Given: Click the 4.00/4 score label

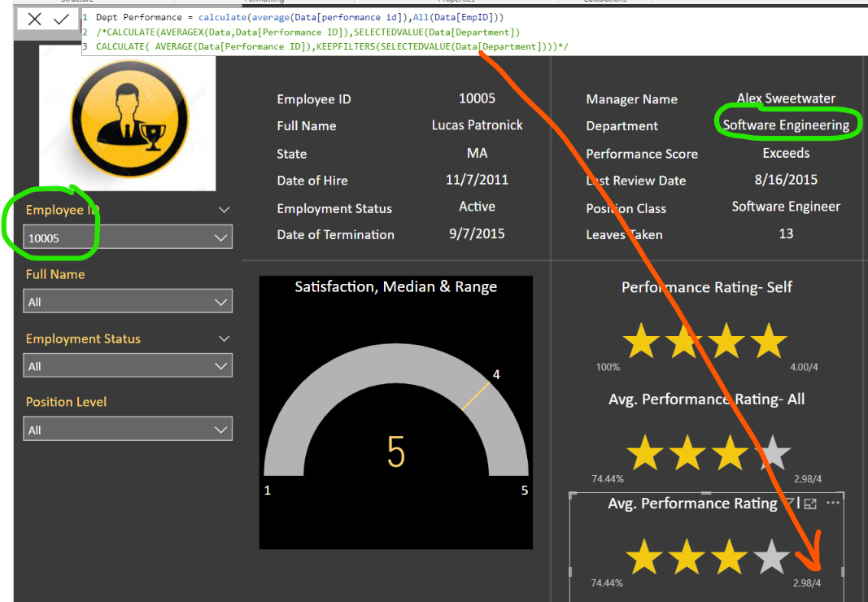Looking at the screenshot, I should [803, 367].
